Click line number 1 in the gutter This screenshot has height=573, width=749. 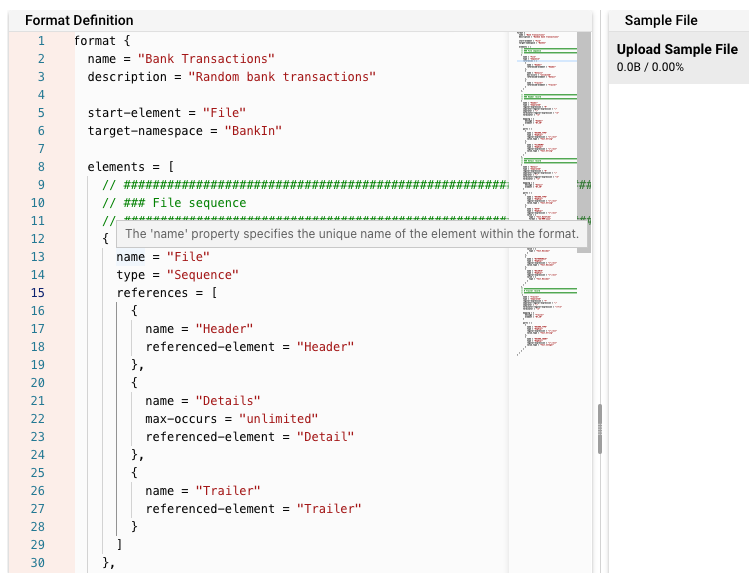[x=41, y=41]
